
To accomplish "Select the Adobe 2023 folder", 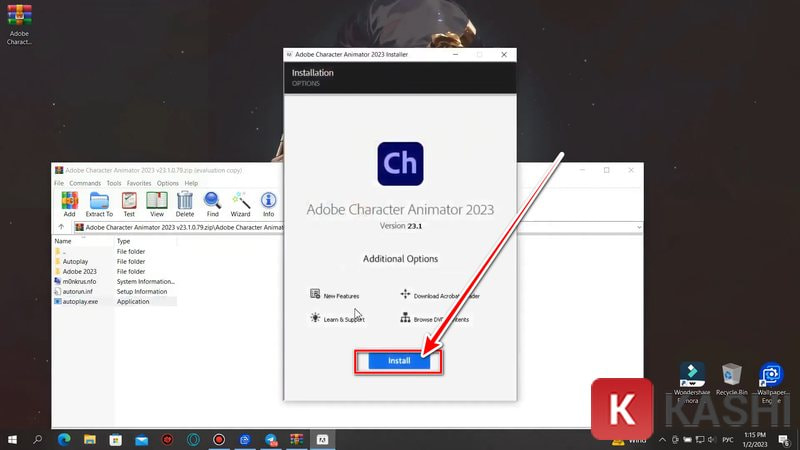I will coord(115,271).
